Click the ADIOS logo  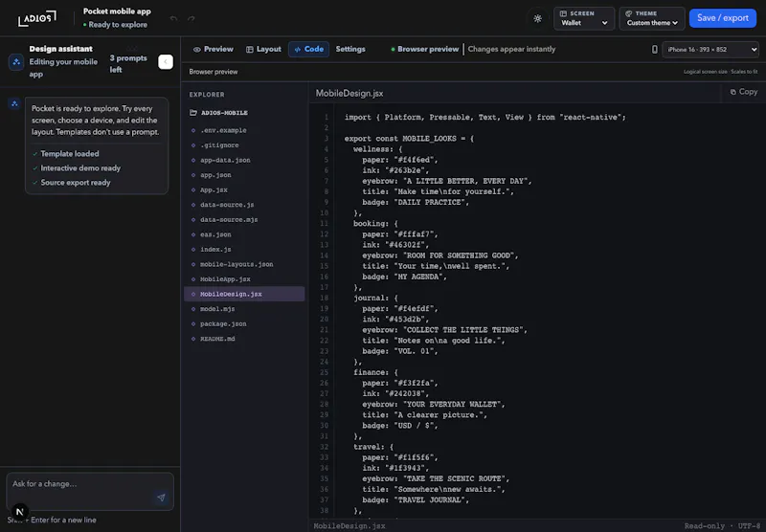tap(37, 18)
